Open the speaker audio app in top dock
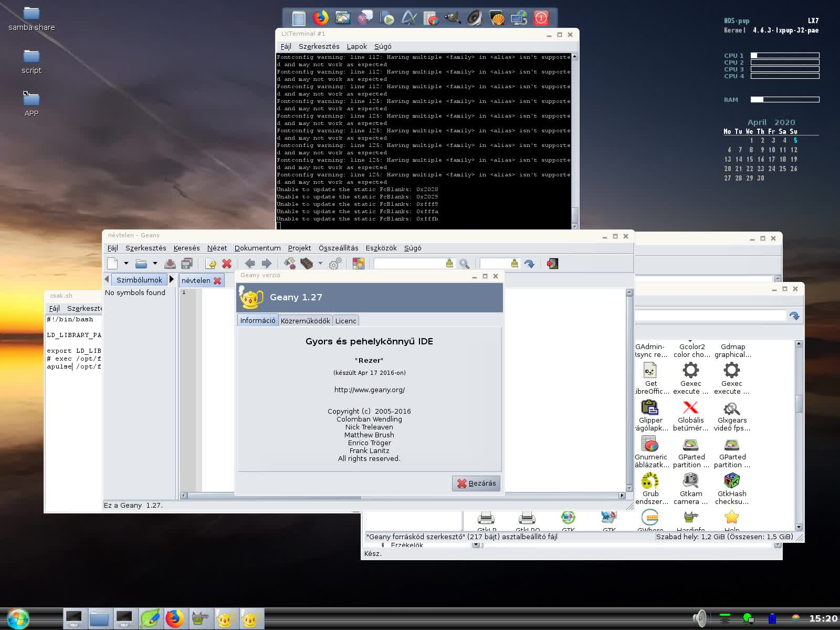 [475, 18]
